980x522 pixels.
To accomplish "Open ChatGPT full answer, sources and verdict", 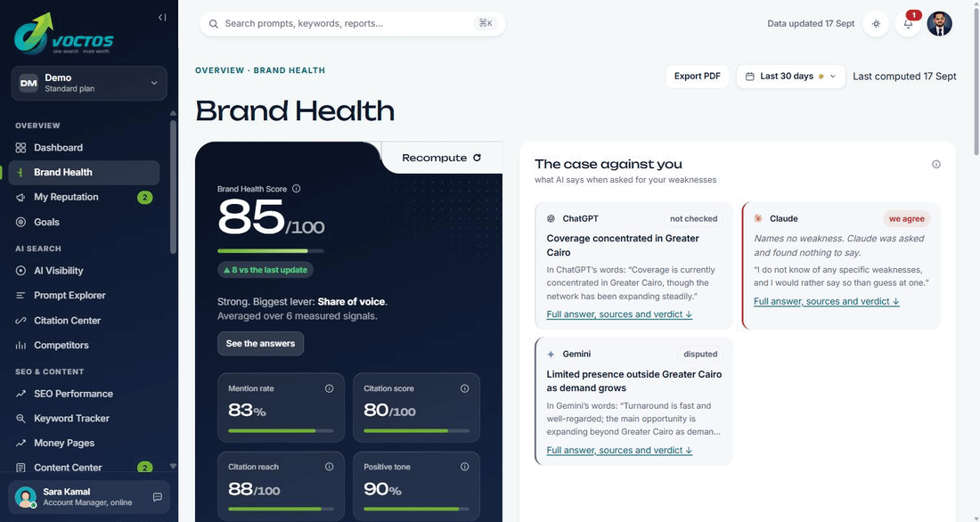I will pos(619,314).
